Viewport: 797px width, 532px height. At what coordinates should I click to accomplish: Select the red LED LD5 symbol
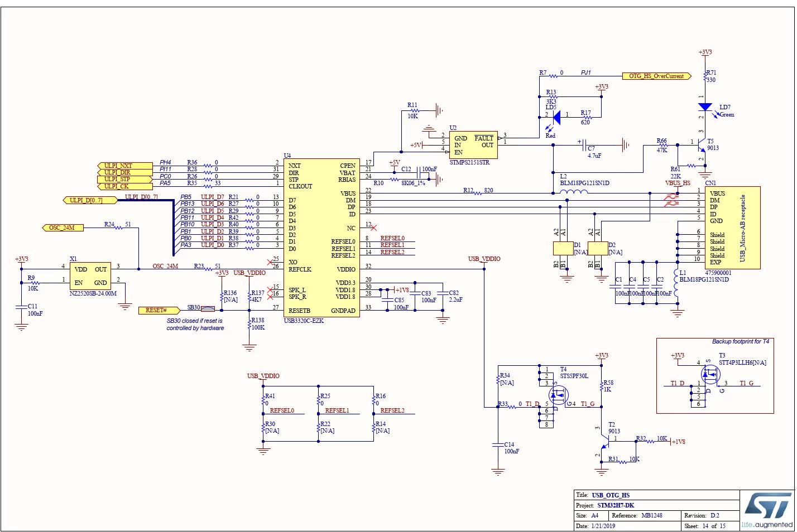(x=555, y=118)
